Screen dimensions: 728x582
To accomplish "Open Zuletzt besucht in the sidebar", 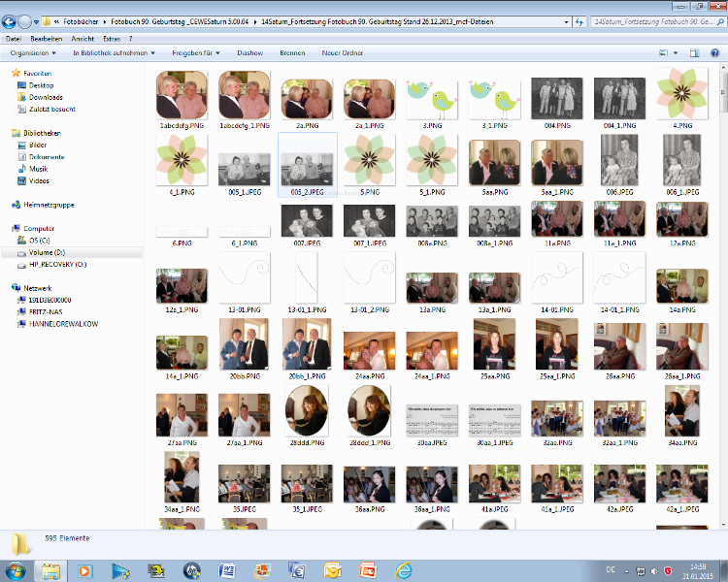I will pyautogui.click(x=52, y=110).
